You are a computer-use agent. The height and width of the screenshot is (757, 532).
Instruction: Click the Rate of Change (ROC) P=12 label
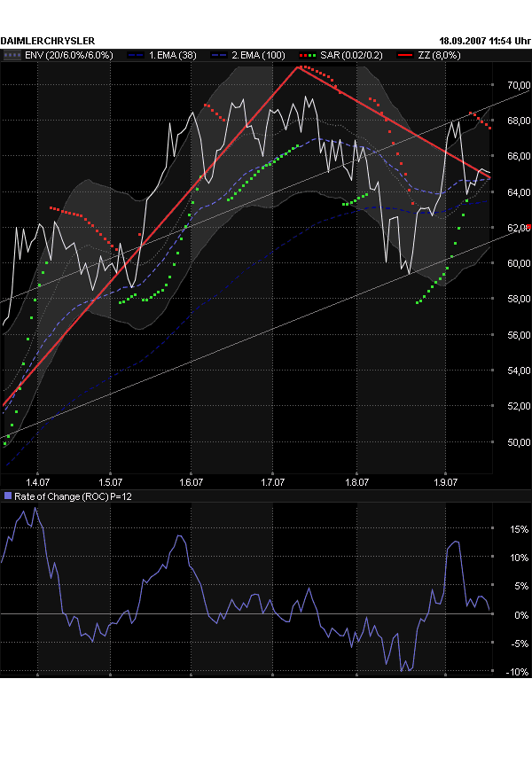(x=70, y=496)
